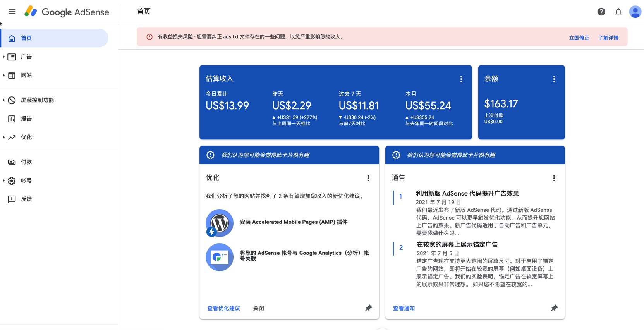The height and width of the screenshot is (330, 644).
Task: Click the balance amount $163.17
Action: pyautogui.click(x=501, y=104)
